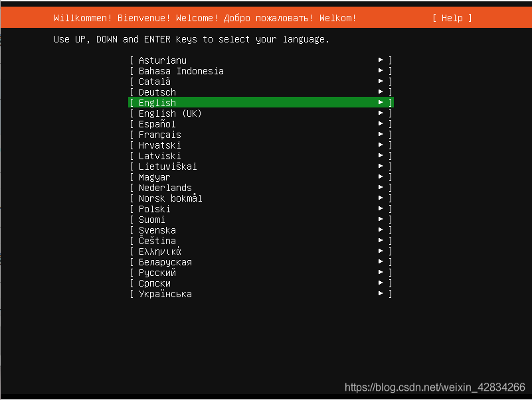Pick Русский as language
Image resolution: width=532 pixels, height=400 pixels.
coord(261,273)
